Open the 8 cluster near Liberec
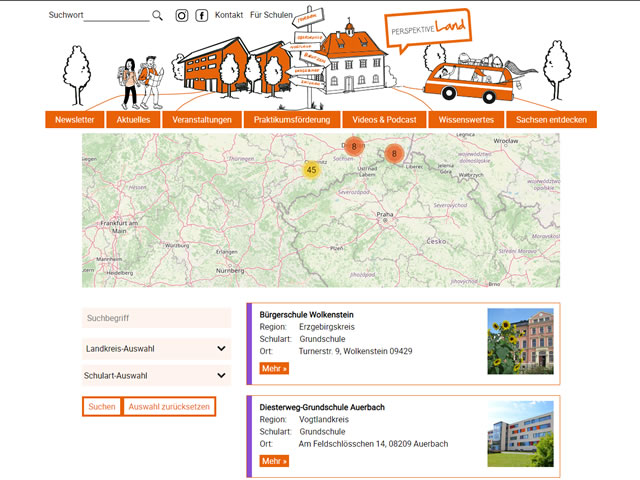The height and width of the screenshot is (480, 640). [x=394, y=153]
